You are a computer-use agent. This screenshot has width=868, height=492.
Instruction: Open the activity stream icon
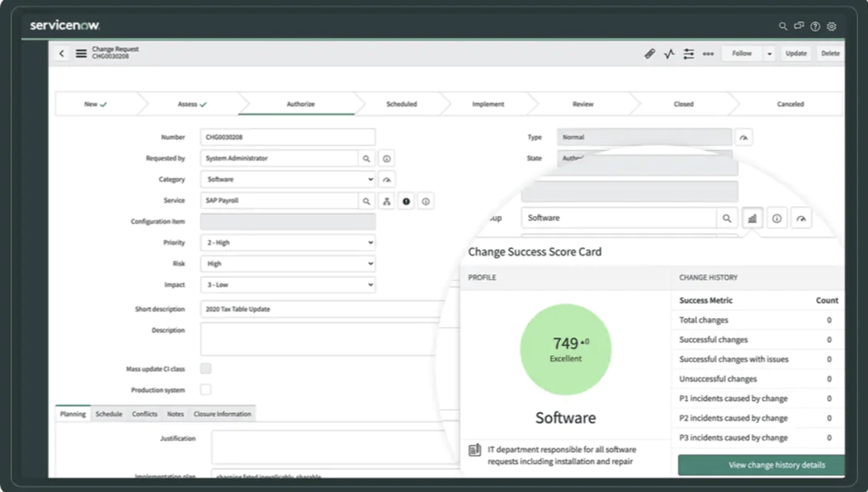point(669,53)
